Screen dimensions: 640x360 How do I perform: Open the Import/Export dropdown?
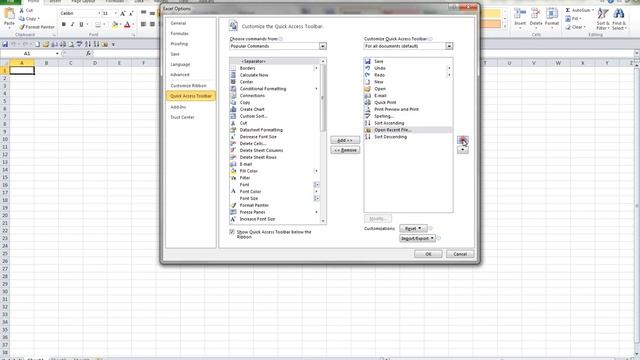coord(418,238)
